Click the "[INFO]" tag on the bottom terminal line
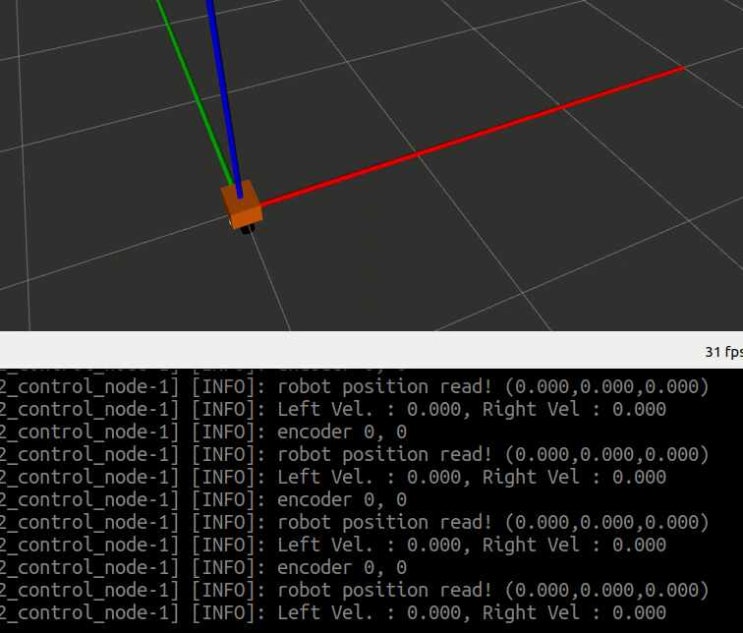 (229, 613)
